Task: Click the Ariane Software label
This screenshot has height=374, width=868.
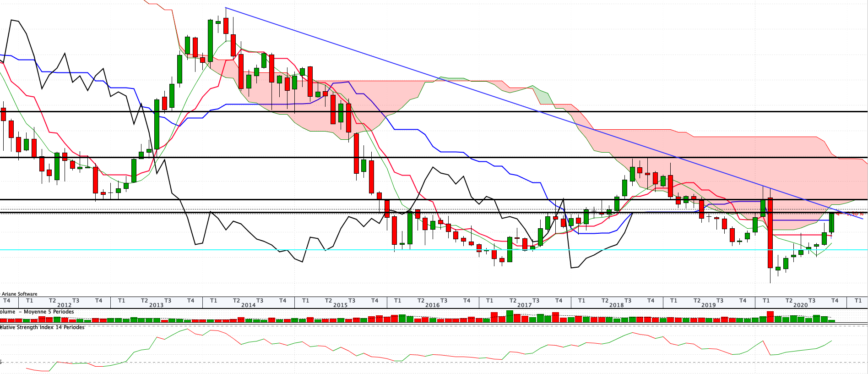Action: pos(19,294)
